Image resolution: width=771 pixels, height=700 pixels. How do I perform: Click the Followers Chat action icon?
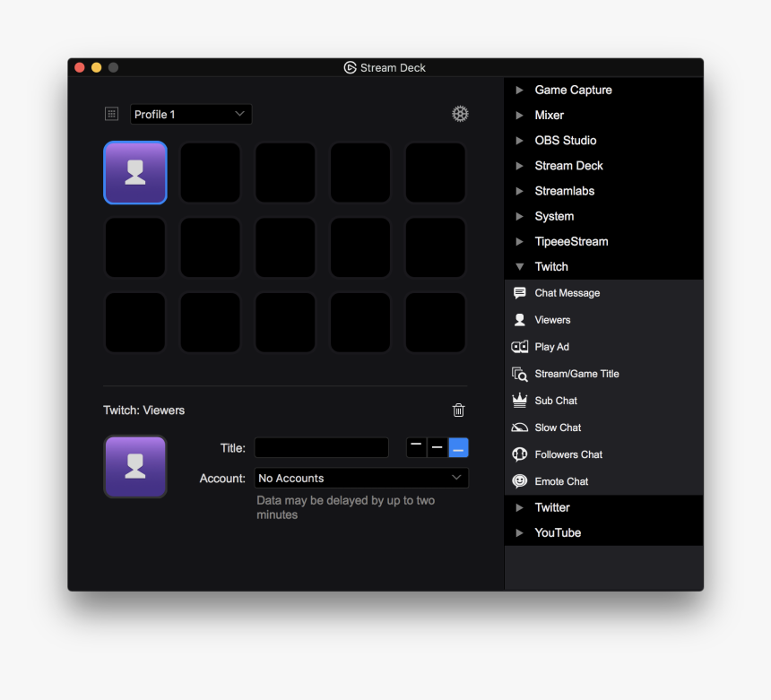(520, 454)
